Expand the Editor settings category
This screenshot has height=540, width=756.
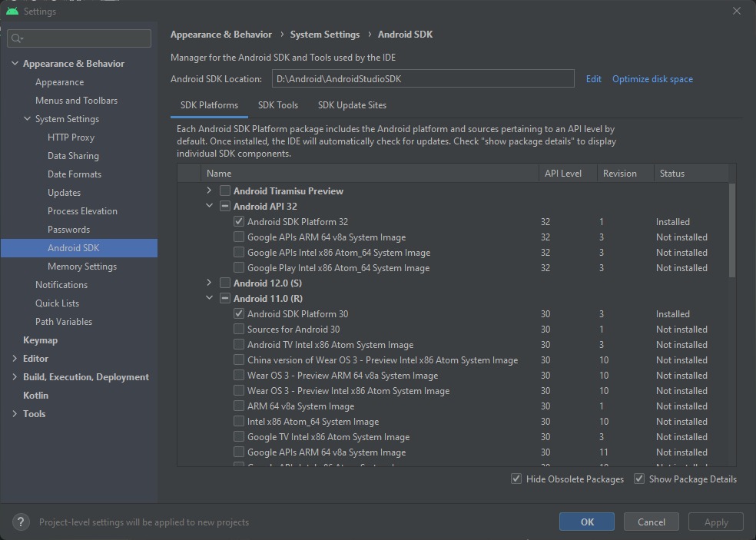pos(15,359)
